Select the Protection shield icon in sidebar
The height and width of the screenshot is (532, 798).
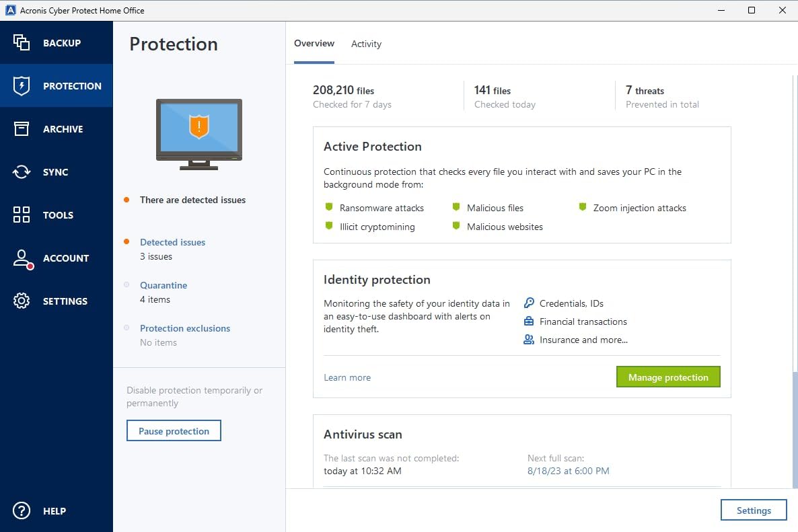[x=20, y=85]
